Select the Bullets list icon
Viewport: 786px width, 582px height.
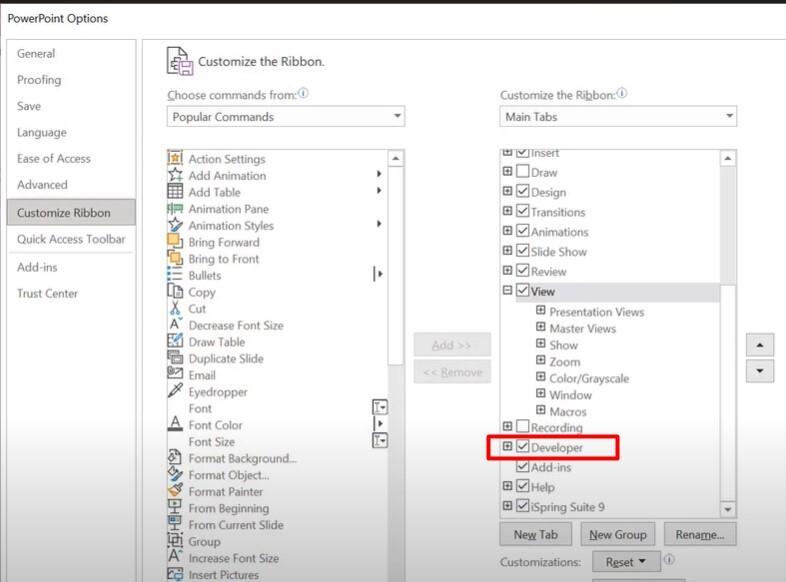click(x=175, y=274)
